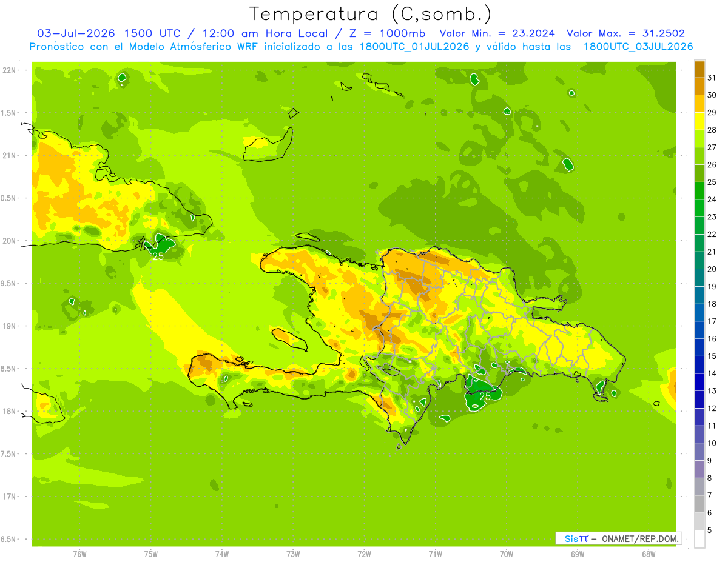The width and height of the screenshot is (728, 562).
Task: Click the '12:00 am Hora Local' text
Action: 266,33
